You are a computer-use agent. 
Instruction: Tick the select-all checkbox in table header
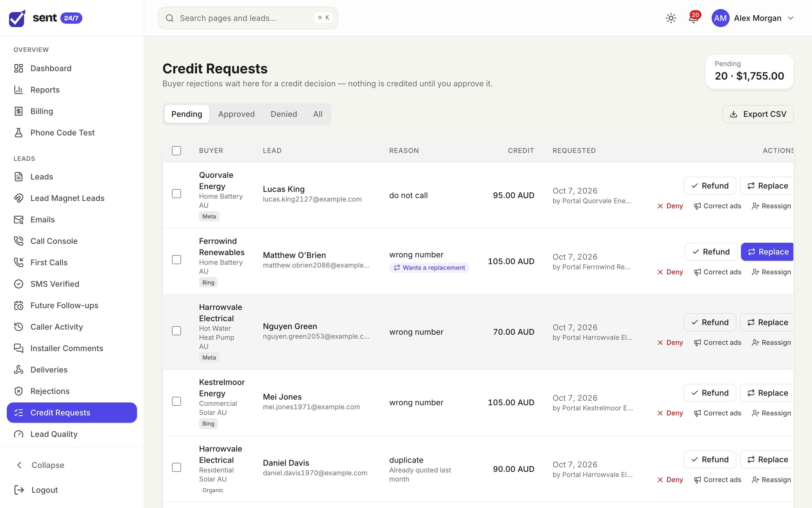coord(176,150)
